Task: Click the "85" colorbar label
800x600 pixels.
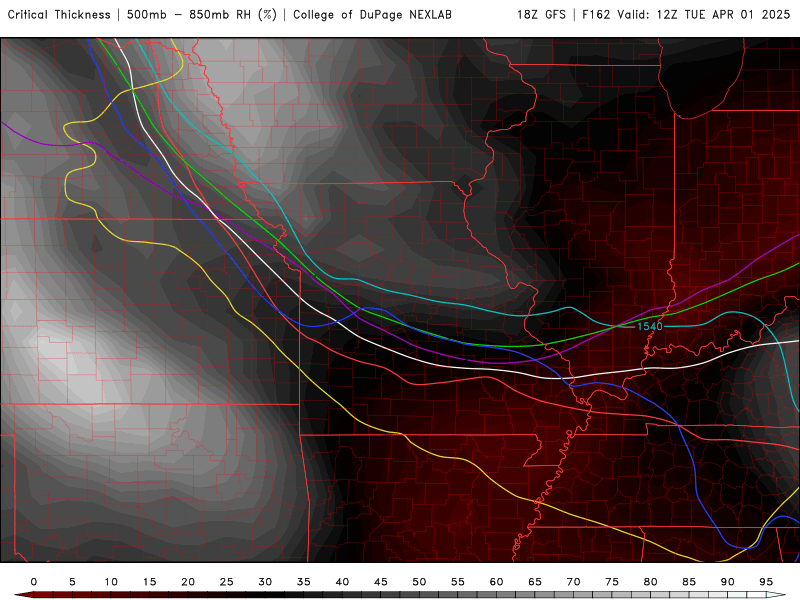Action: point(689,582)
